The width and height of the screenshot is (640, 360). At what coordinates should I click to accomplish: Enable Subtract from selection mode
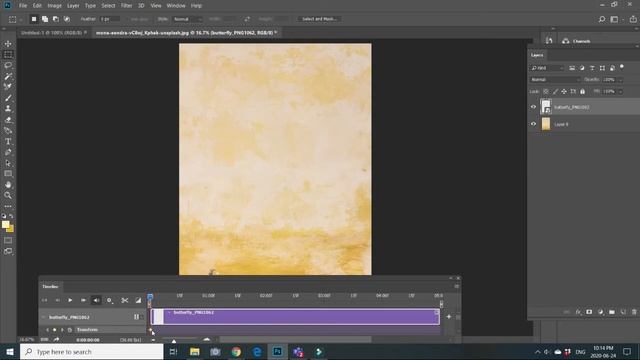(x=56, y=19)
